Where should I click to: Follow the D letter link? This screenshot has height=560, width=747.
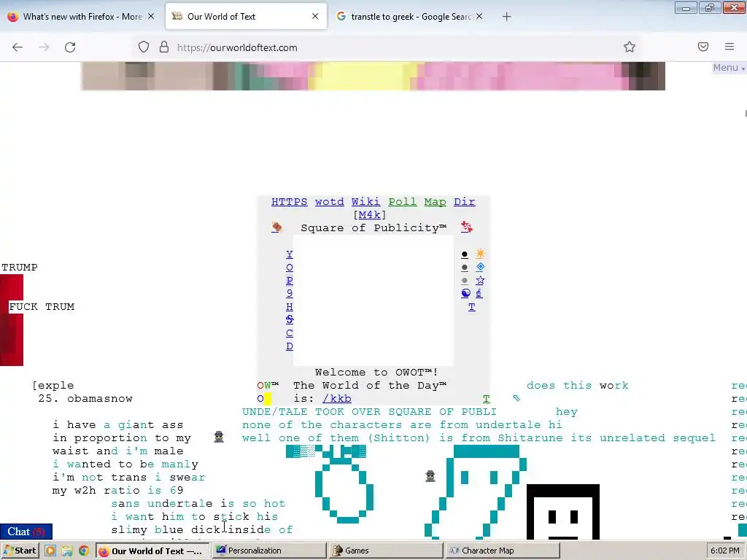290,346
